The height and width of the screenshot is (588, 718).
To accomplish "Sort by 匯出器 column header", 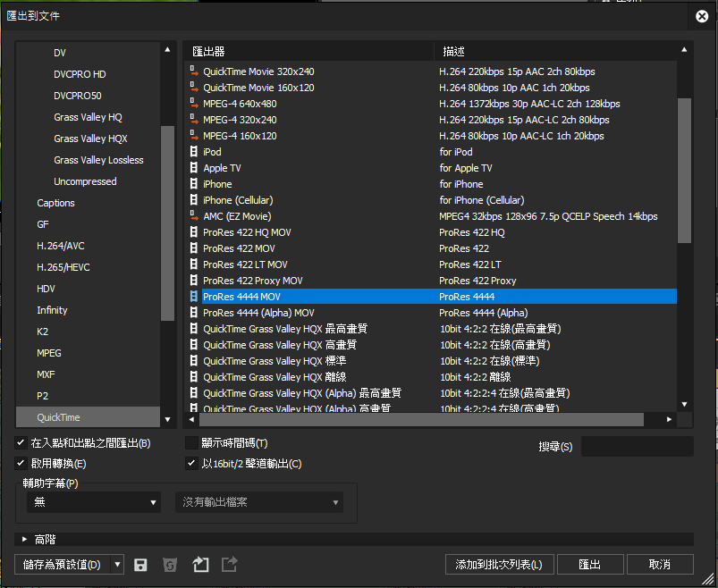I will tap(308, 51).
